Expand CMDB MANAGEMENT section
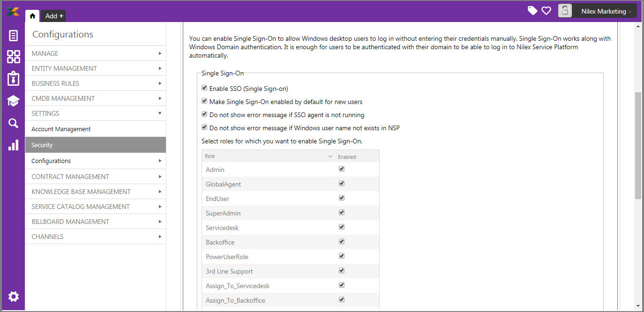644x312 pixels. pyautogui.click(x=96, y=98)
